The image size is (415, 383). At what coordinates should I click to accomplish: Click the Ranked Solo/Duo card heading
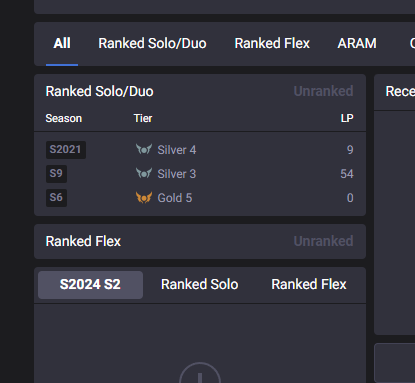point(99,92)
